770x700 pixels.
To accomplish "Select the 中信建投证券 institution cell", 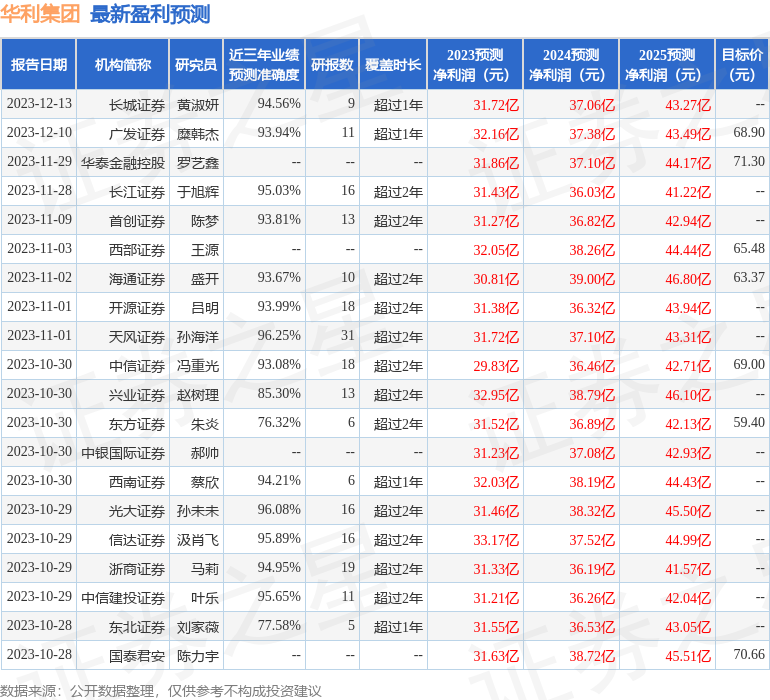I will (123, 597).
